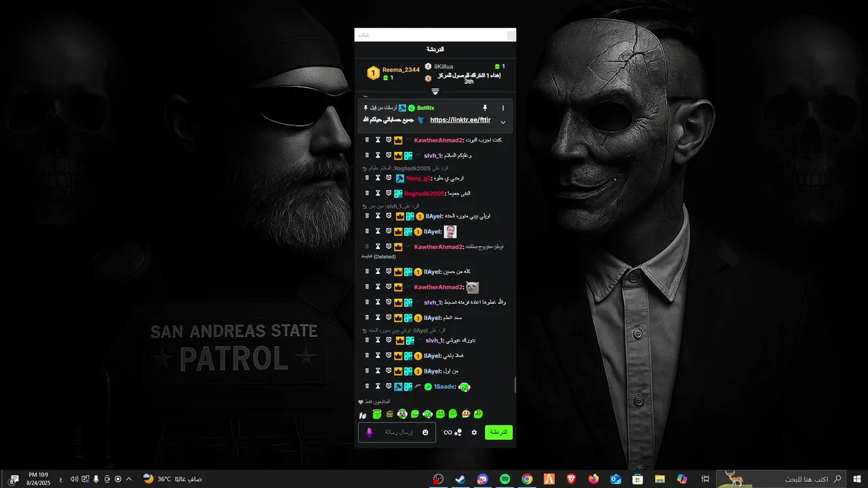Open the 1Saadx username profile
The width and height of the screenshot is (868, 488).
[445, 386]
